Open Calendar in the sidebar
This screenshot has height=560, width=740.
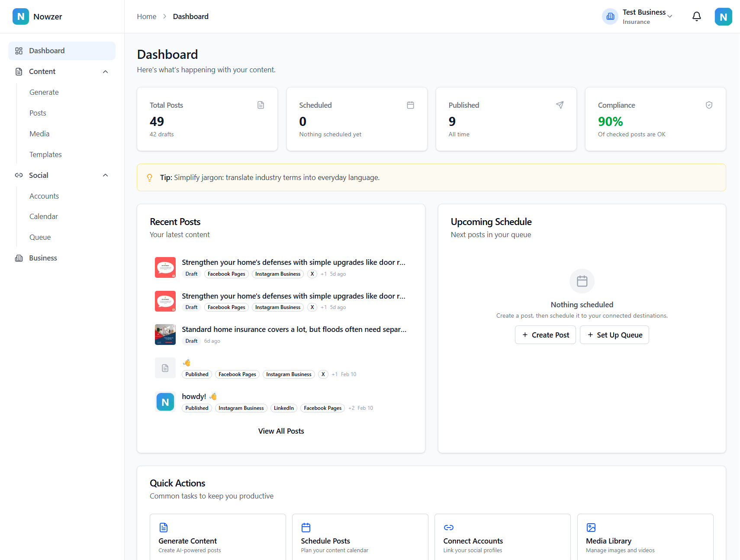[x=44, y=216]
